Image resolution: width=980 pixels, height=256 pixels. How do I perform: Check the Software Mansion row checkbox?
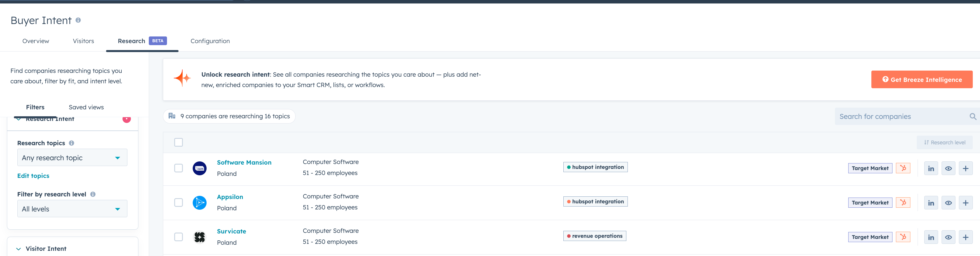(x=179, y=168)
